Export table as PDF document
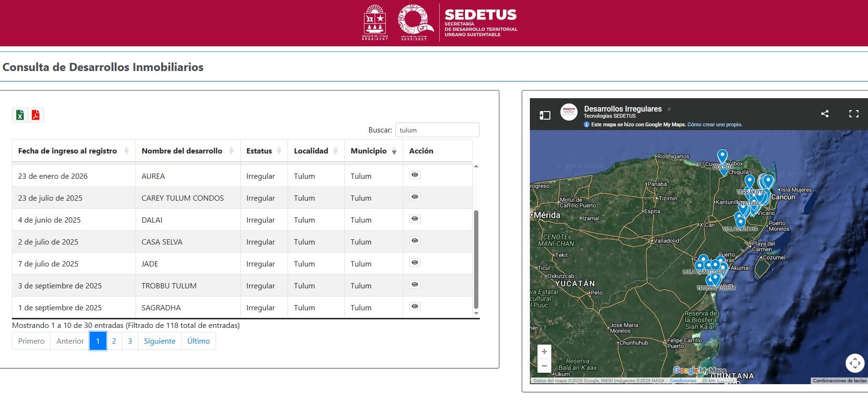The height and width of the screenshot is (408, 868). click(x=35, y=115)
